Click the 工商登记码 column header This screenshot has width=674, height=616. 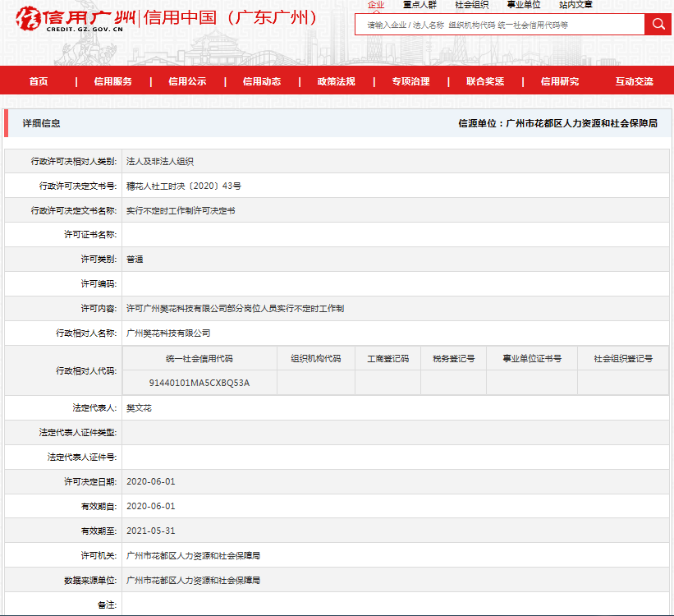(x=387, y=359)
